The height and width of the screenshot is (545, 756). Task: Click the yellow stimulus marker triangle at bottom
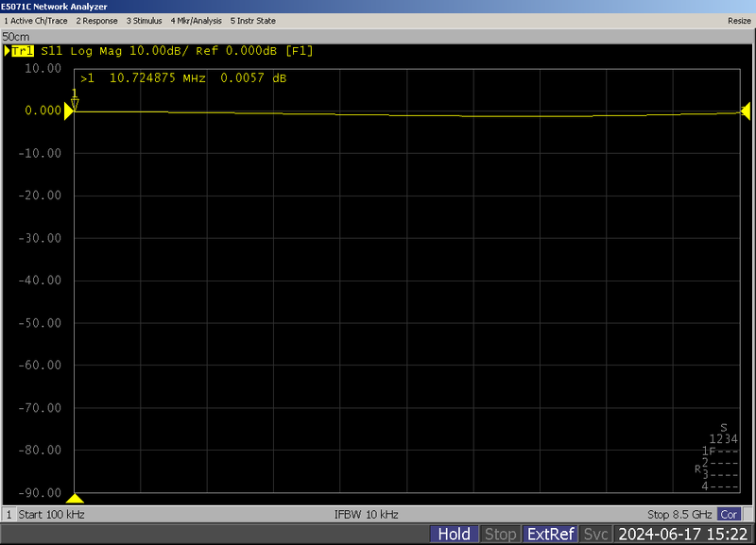(76, 499)
